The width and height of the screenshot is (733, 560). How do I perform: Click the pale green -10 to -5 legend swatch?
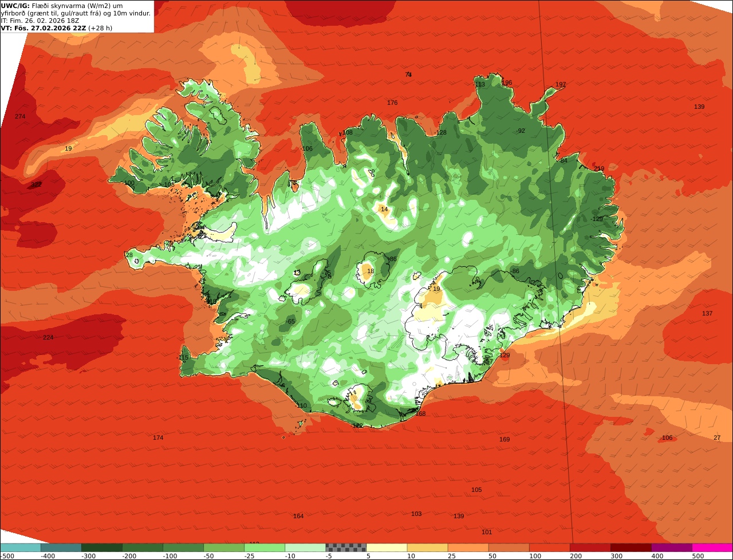305,547
